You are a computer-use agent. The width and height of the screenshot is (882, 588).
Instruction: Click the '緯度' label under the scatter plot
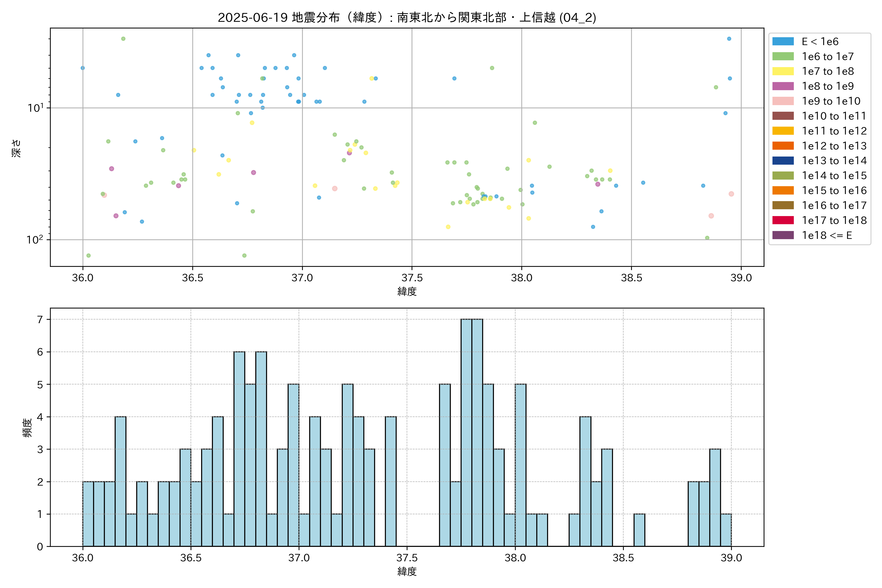click(x=407, y=291)
